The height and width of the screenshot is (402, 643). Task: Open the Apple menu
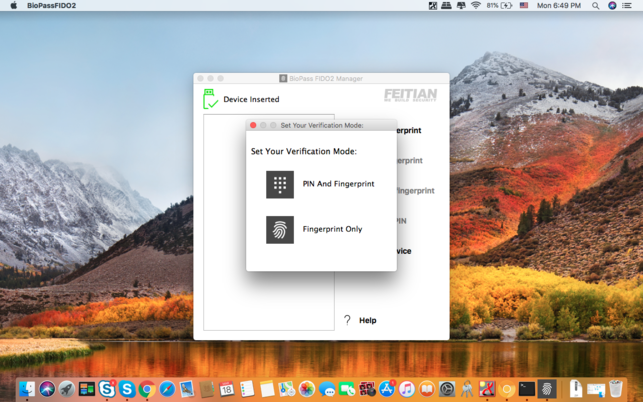14,5
